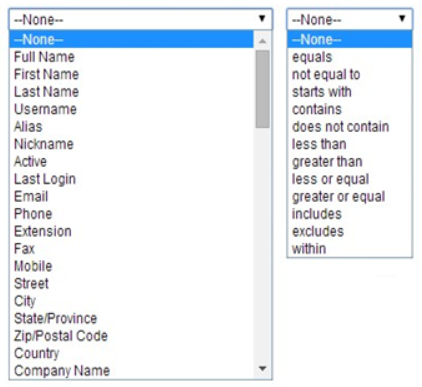Select State/Province from the list
Image resolution: width=422 pixels, height=387 pixels.
coord(131,318)
